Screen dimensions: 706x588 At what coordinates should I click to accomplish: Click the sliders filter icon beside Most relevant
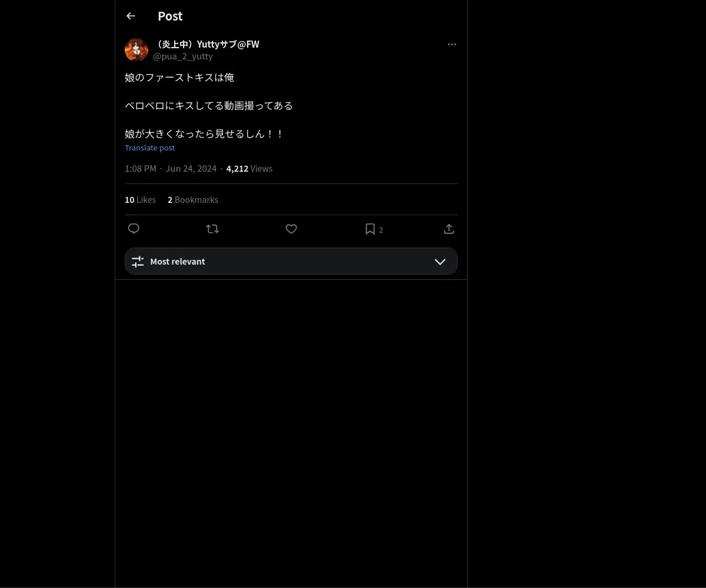(138, 262)
